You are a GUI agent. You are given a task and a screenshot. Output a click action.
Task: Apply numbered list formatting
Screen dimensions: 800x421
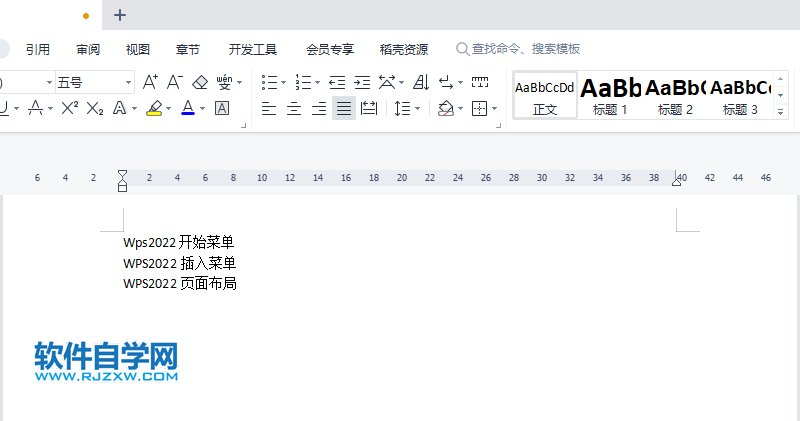(x=303, y=82)
